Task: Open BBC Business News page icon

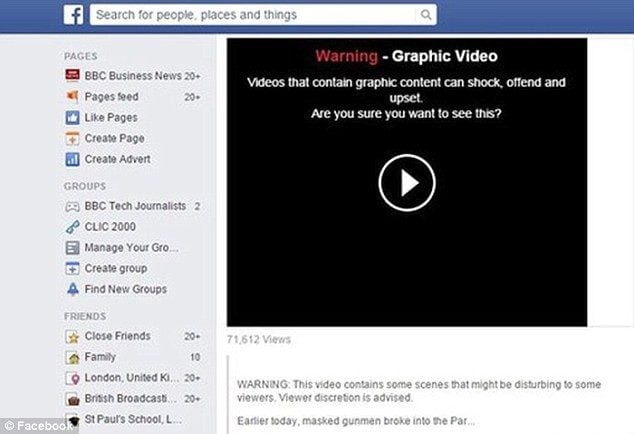Action: (72, 76)
